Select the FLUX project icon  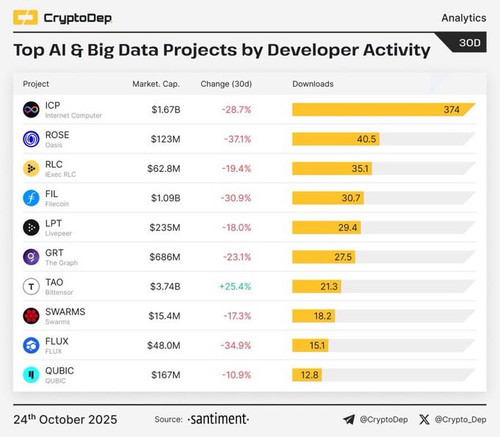click(x=31, y=345)
